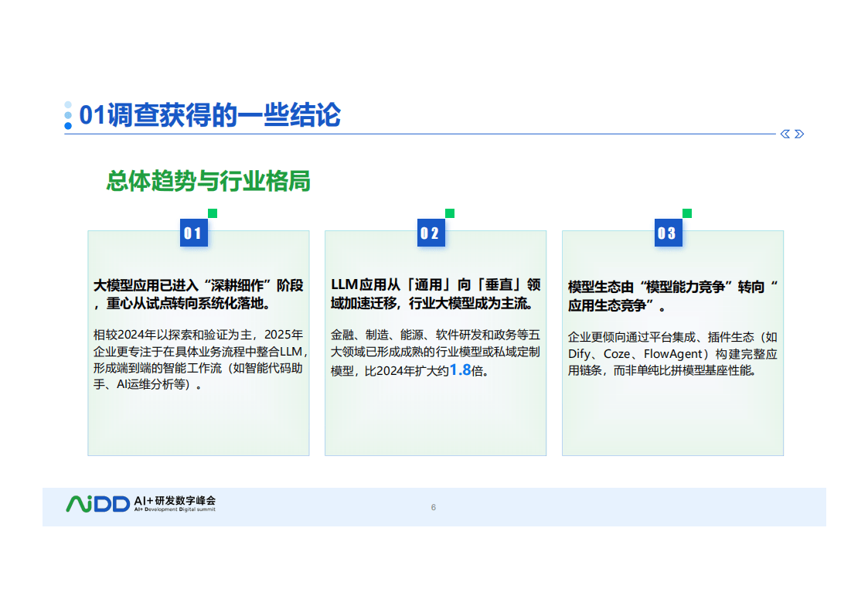This screenshot has width=868, height=613.
Task: Select the blue 03 number badge
Action: [666, 233]
